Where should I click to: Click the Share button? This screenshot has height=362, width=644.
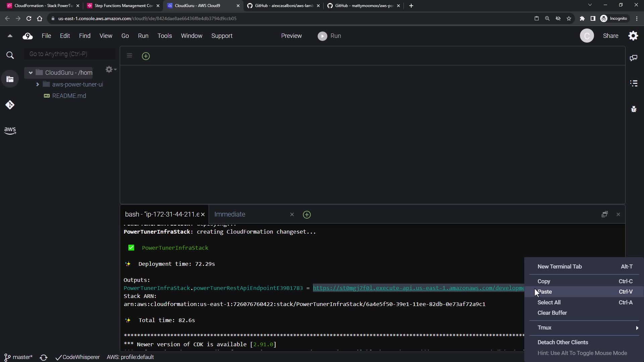[x=610, y=36]
